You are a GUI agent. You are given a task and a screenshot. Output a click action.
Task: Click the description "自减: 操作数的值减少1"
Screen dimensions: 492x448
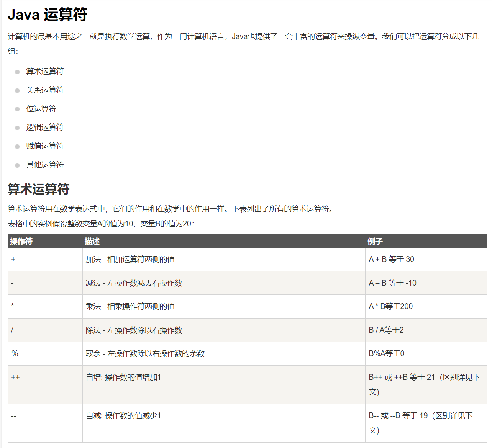pos(123,415)
